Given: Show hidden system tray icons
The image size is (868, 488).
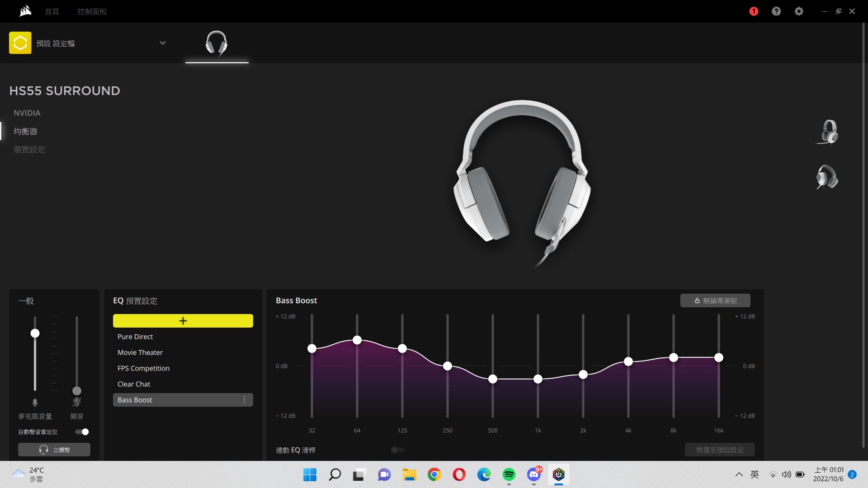Looking at the screenshot, I should 739,474.
